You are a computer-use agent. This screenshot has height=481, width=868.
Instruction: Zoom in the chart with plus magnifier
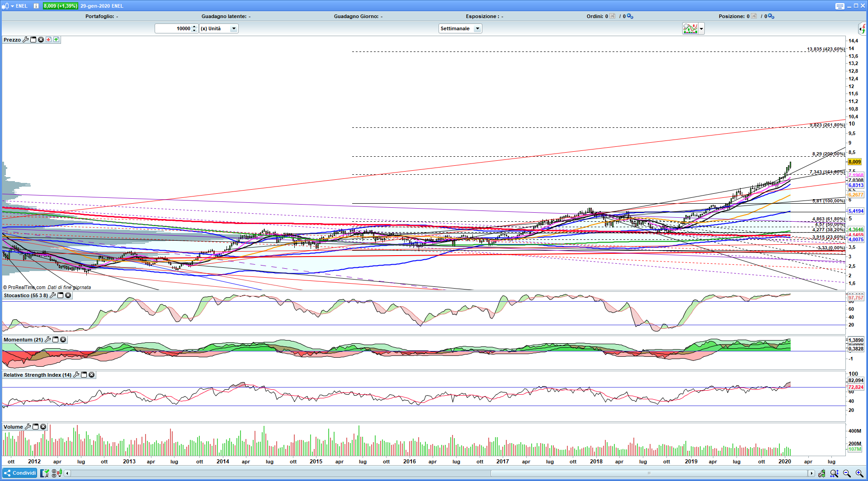859,473
